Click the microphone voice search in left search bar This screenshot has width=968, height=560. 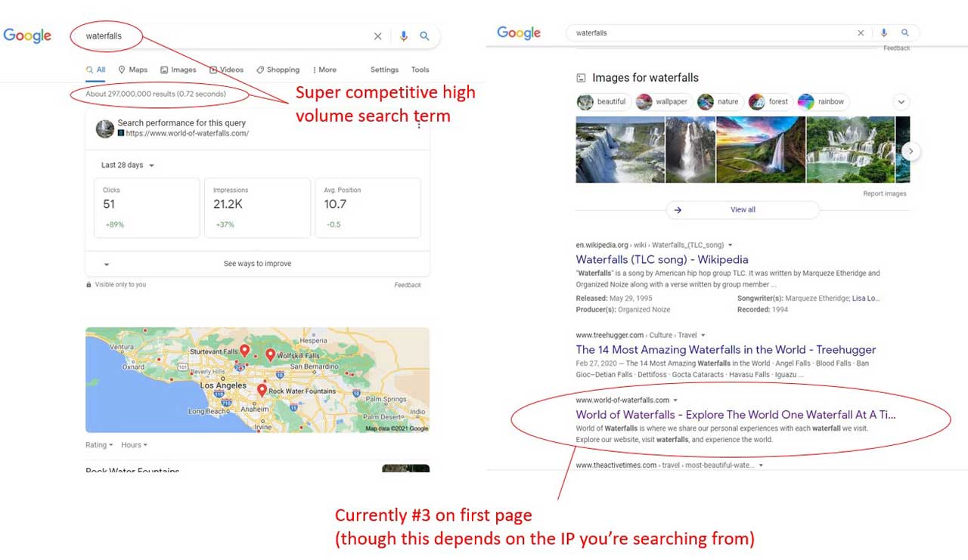404,36
